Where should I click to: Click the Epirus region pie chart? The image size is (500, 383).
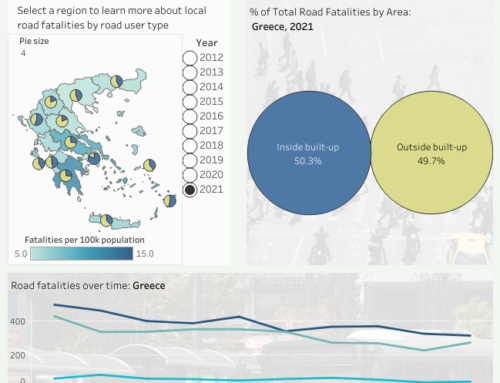click(36, 119)
